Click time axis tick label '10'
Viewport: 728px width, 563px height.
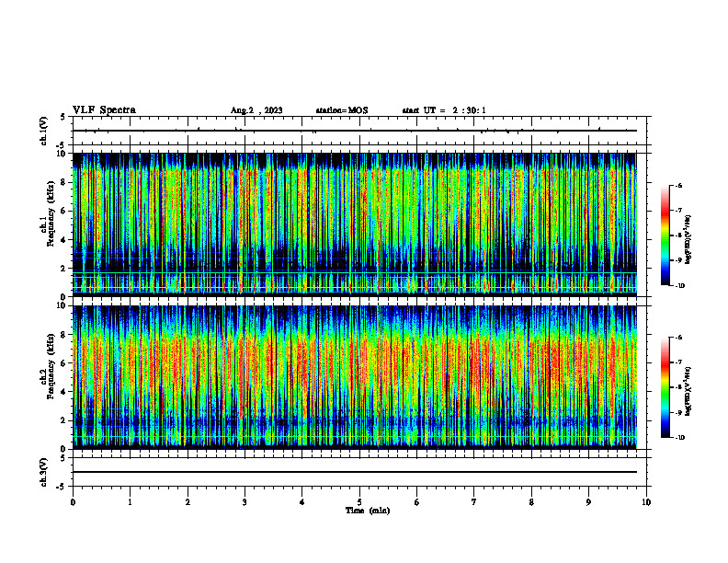(646, 502)
